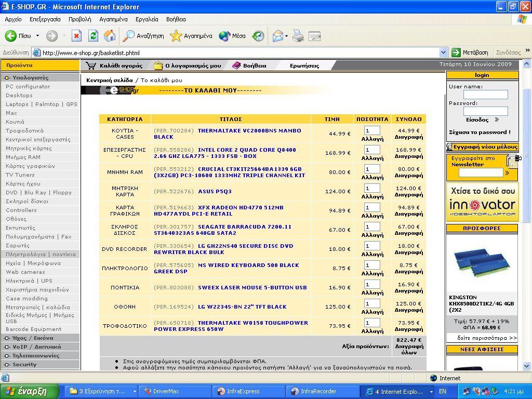The width and height of the screenshot is (532, 399).
Task: Click the Refresh page icon
Action: click(x=93, y=36)
